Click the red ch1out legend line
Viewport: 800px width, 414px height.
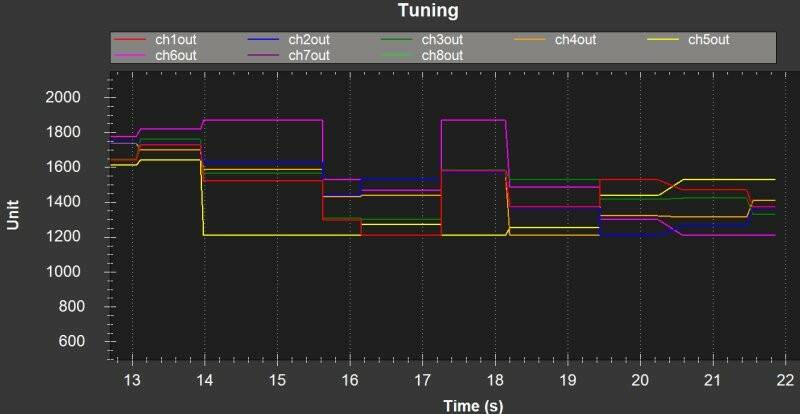(x=130, y=39)
